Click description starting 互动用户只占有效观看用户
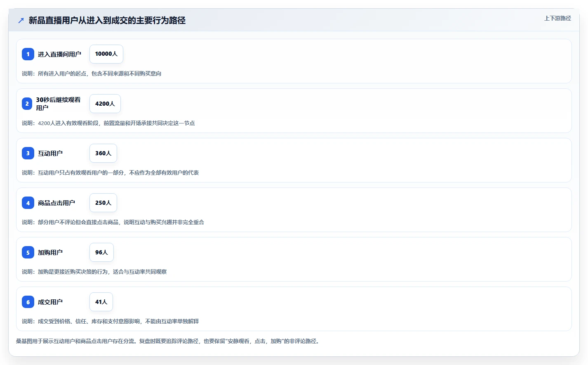588x365 pixels. [x=111, y=173]
